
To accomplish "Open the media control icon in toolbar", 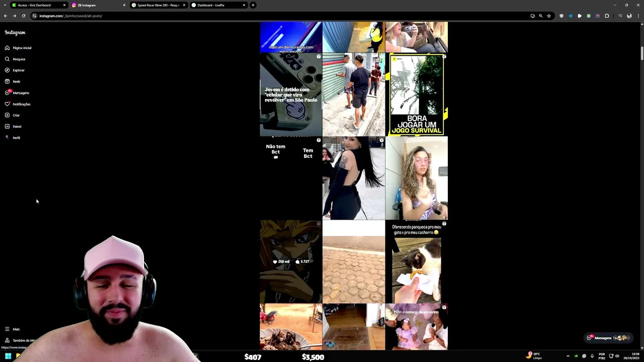I will click(620, 16).
